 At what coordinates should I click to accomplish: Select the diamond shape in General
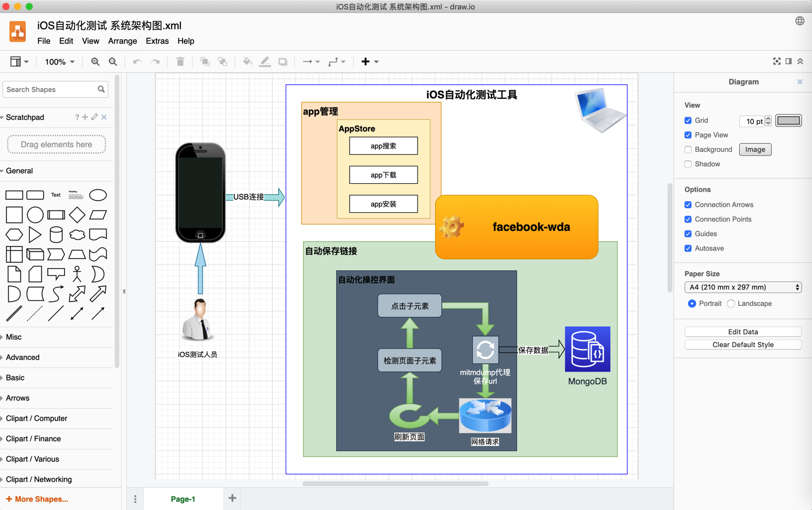click(x=77, y=215)
